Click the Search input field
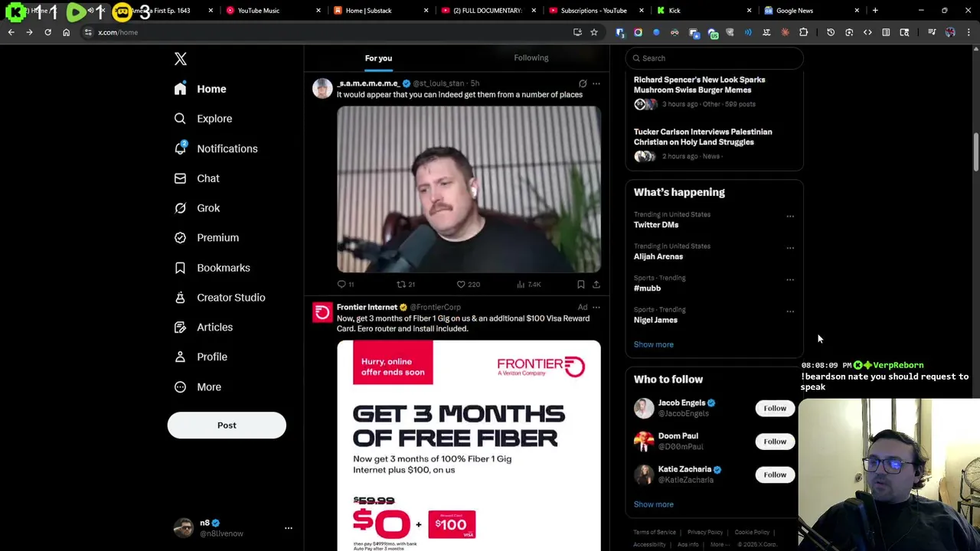 coord(714,58)
